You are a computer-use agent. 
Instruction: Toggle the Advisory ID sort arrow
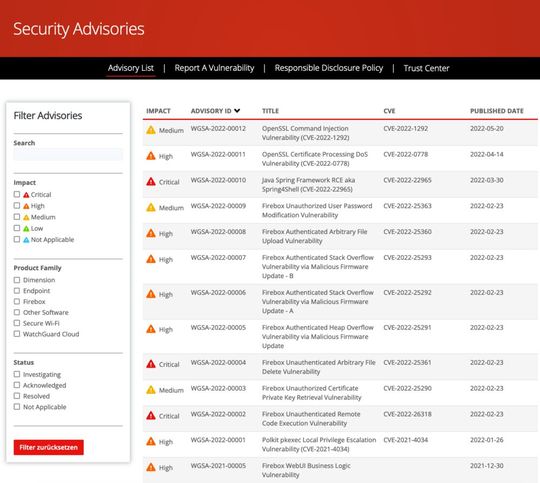(237, 111)
